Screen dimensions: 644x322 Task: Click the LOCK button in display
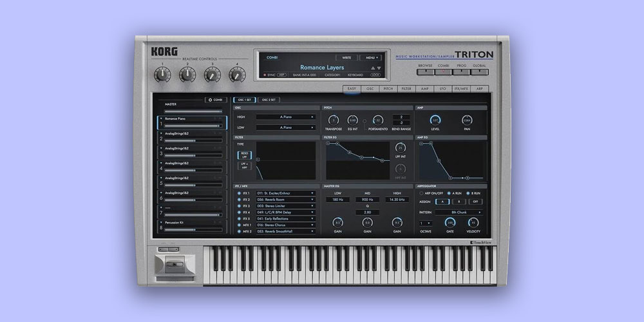[x=375, y=75]
